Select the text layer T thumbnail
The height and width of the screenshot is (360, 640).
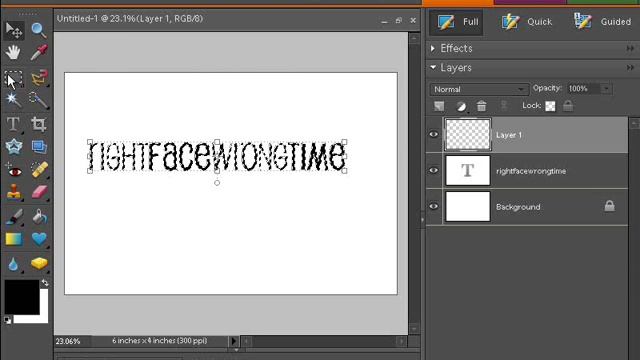(x=468, y=171)
